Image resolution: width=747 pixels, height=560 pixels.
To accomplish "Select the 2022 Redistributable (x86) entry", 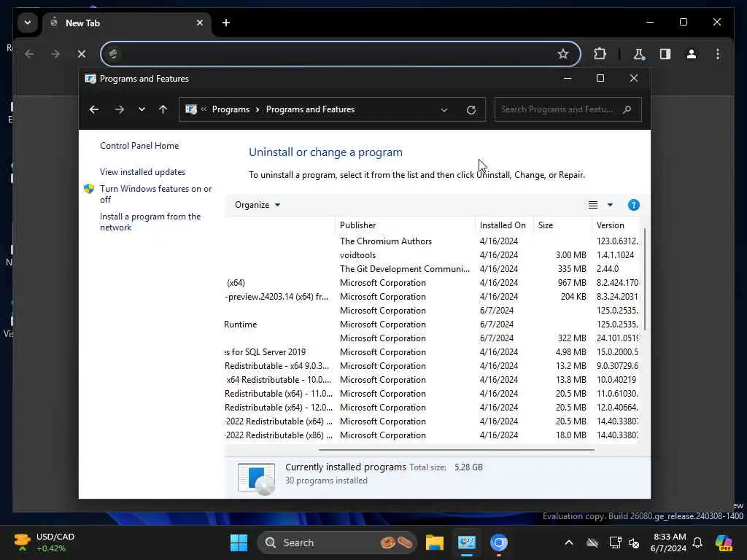I will [x=431, y=435].
